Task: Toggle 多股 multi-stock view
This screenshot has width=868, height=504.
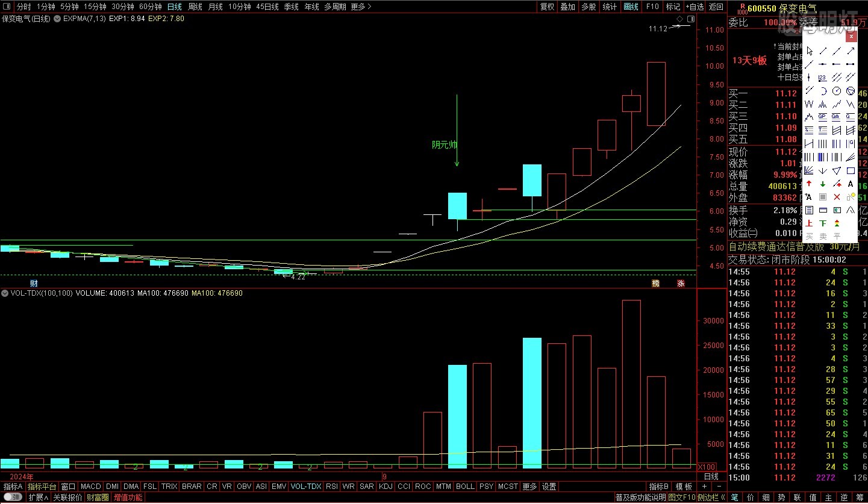Action: click(x=589, y=7)
